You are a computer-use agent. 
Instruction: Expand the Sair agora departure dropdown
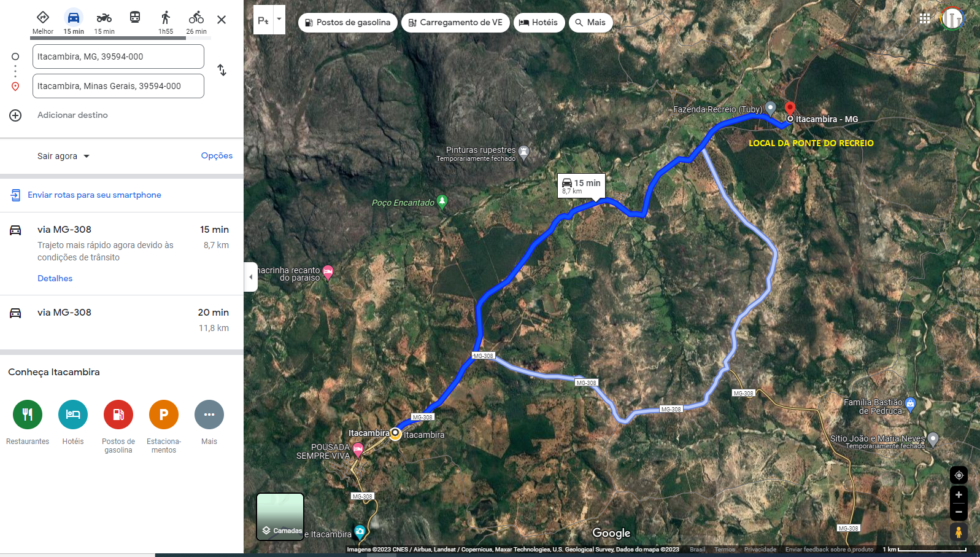[63, 156]
